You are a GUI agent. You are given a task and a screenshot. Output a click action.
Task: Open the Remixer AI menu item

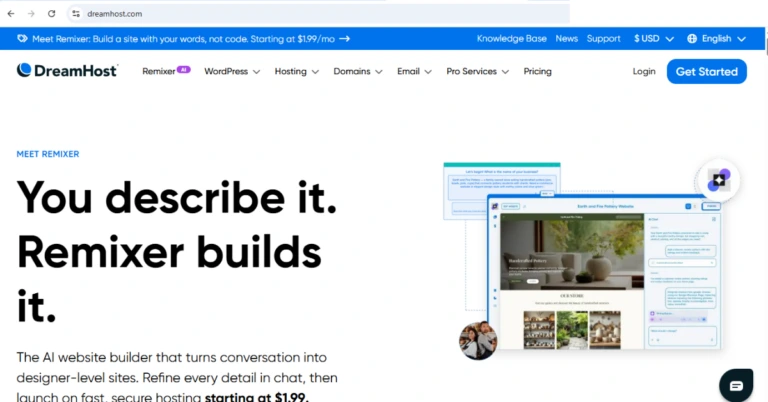tap(166, 71)
